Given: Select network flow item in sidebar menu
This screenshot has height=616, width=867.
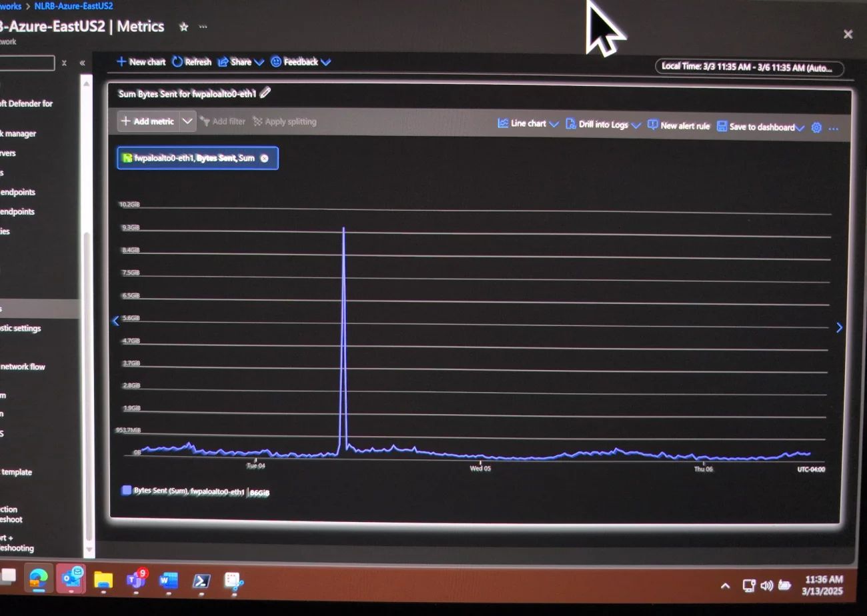Looking at the screenshot, I should pos(23,367).
